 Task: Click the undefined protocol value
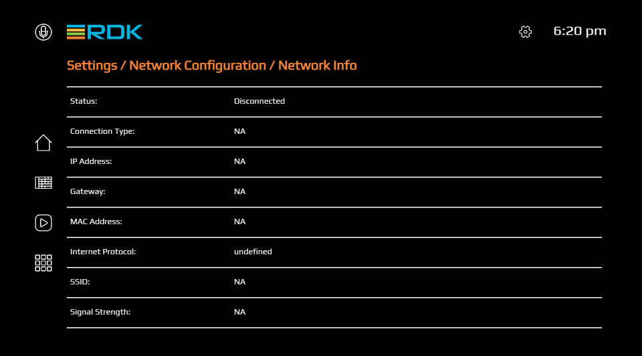pos(253,252)
